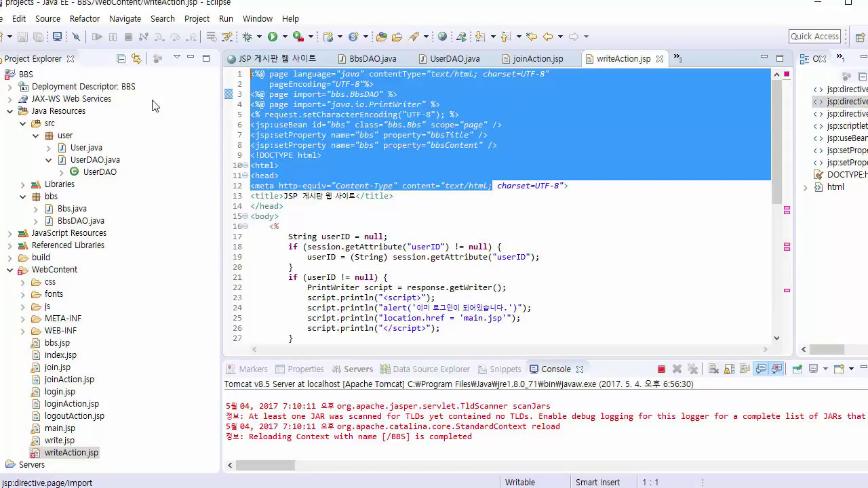
Task: Toggle Show Console on standard error change
Action: click(776, 369)
